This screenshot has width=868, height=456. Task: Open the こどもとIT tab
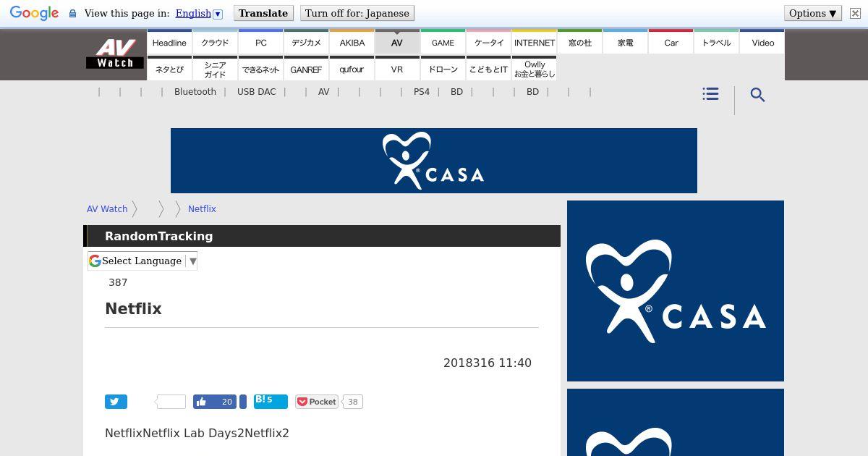click(x=488, y=69)
